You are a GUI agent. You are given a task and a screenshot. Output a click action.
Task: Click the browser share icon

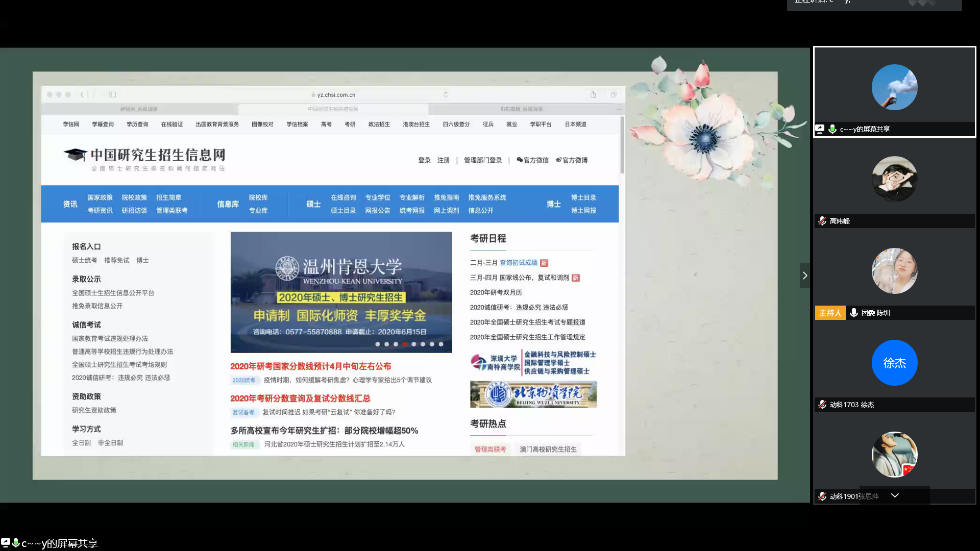point(593,94)
